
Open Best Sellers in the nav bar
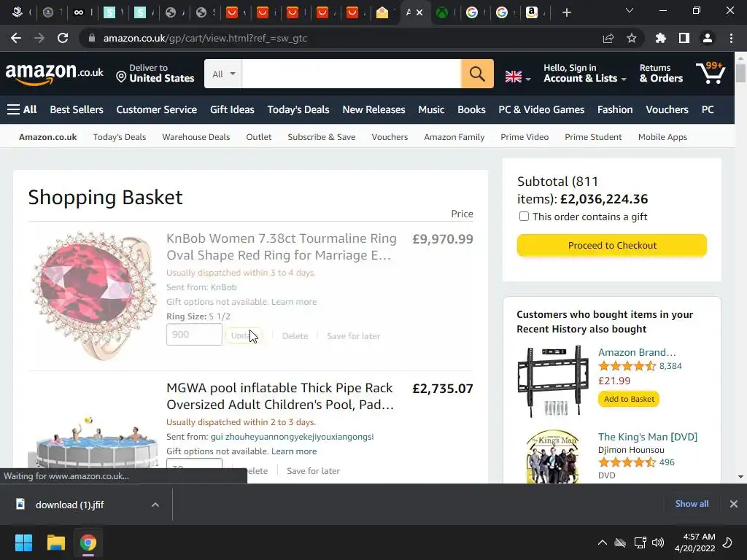click(x=77, y=109)
